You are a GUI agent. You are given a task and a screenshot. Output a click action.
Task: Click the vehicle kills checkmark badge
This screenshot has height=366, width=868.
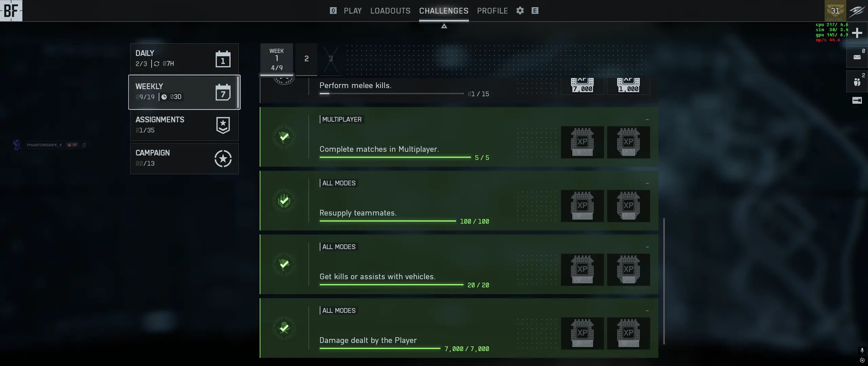coord(284,264)
